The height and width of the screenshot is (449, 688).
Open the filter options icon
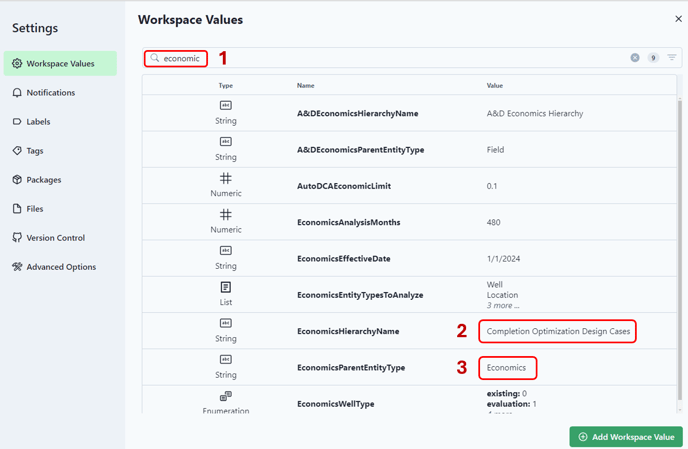click(x=672, y=58)
